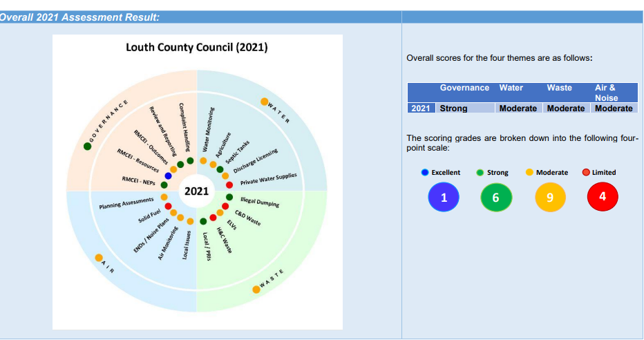This screenshot has height=340, width=644.
Task: Click the small blue Excellent legend dot
Action: coord(425,173)
